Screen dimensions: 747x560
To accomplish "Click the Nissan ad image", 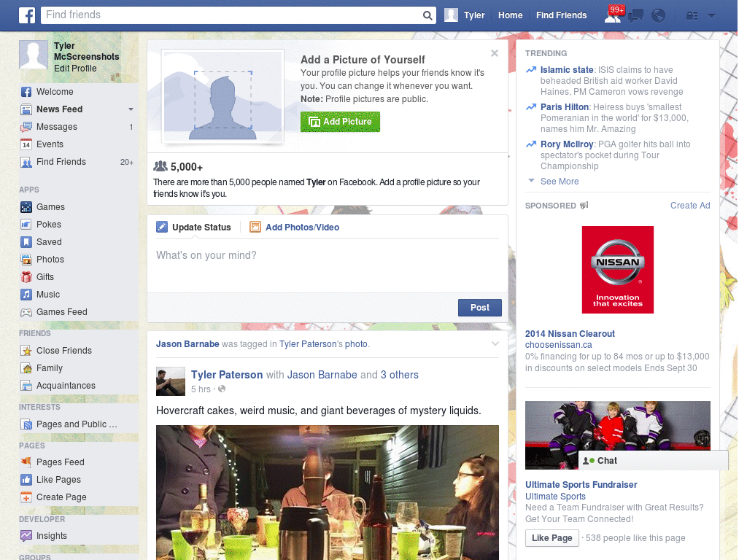I will pos(617,270).
